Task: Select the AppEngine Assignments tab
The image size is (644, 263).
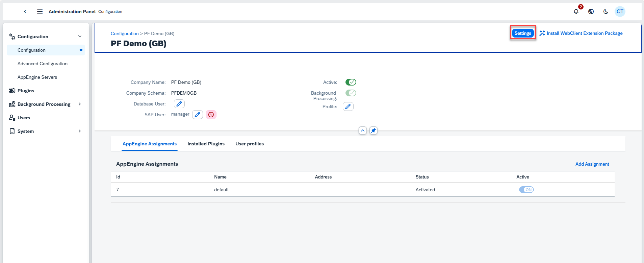Action: [150, 144]
